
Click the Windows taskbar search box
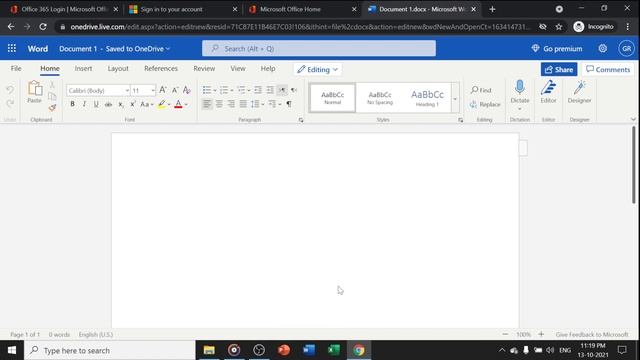click(110, 350)
